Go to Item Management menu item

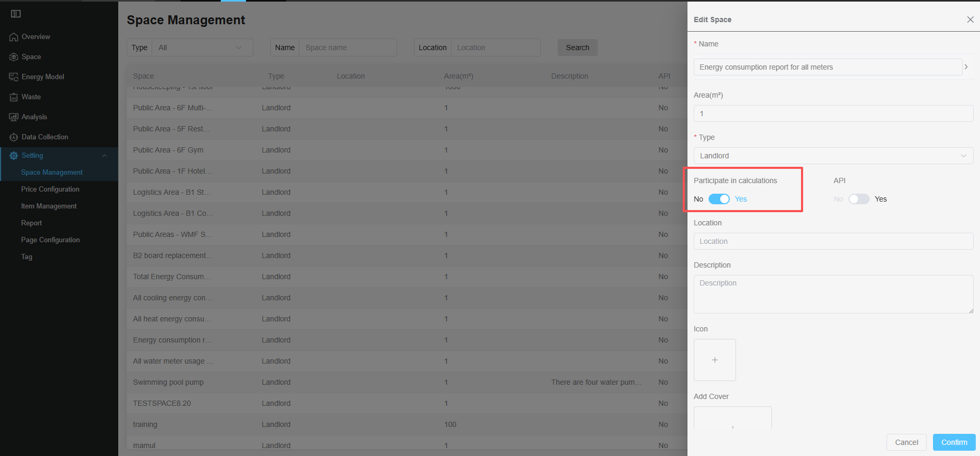pos(49,206)
